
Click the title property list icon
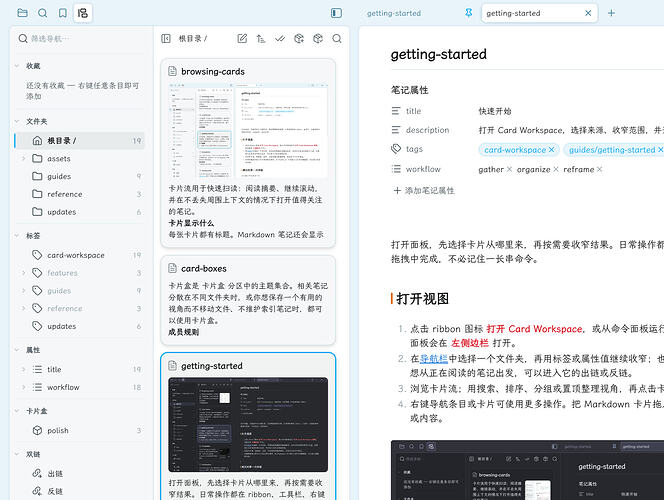point(396,111)
